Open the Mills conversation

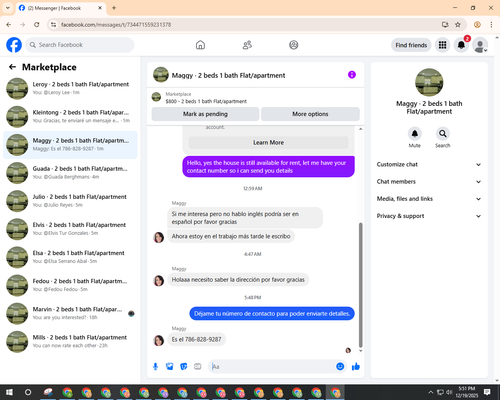pyautogui.click(x=70, y=342)
